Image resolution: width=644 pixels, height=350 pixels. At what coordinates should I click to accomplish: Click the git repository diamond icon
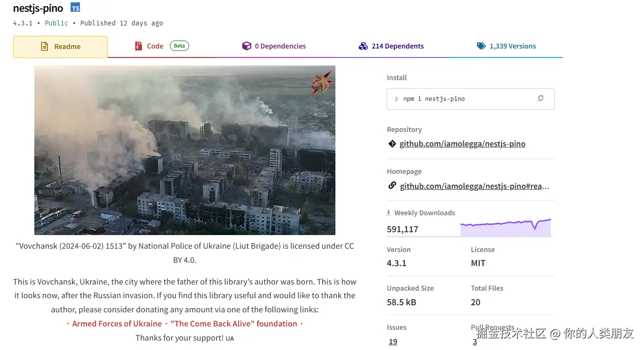(x=392, y=144)
